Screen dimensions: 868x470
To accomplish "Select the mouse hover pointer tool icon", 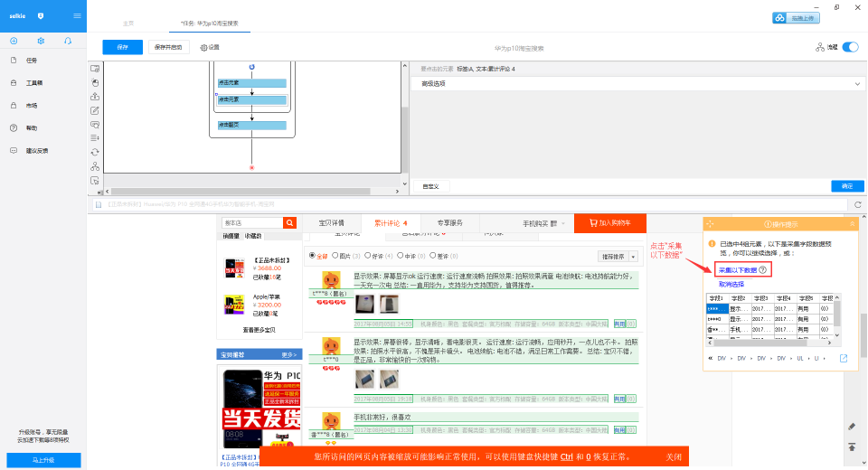I will point(95,181).
